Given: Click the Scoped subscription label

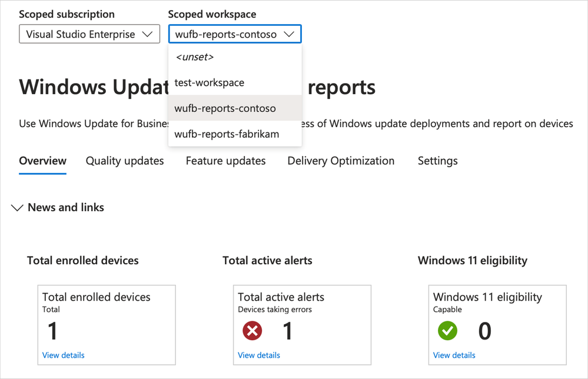Looking at the screenshot, I should (67, 14).
